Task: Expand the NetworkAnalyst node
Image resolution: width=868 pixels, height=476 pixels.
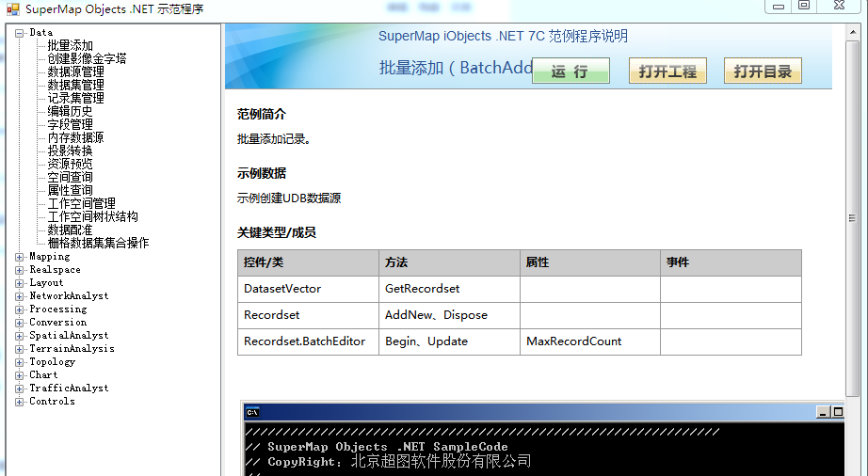Action: [x=20, y=296]
